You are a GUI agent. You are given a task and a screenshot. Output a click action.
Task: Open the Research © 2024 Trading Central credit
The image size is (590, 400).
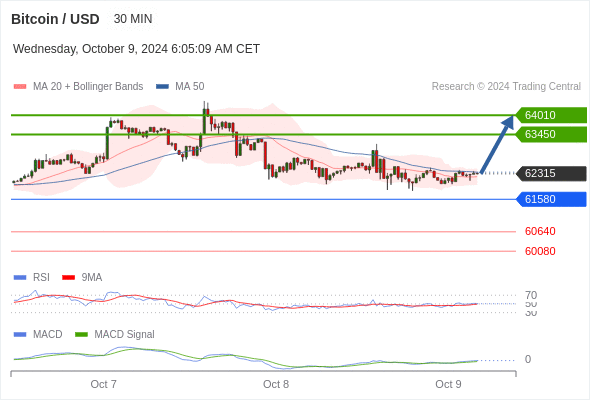[506, 87]
